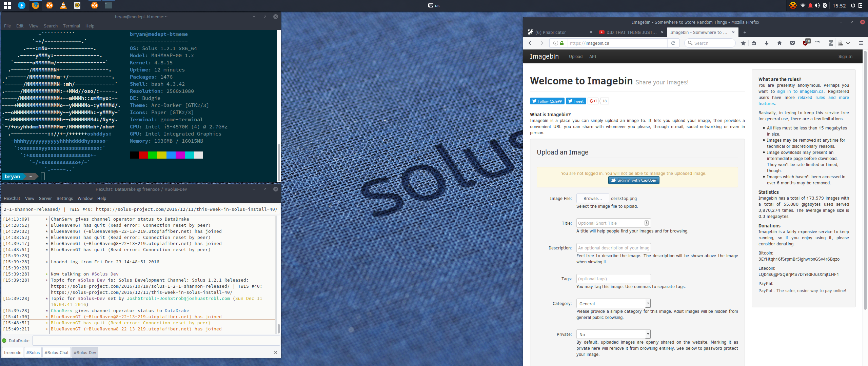
Task: Click the HexChat message input box
Action: [x=156, y=341]
